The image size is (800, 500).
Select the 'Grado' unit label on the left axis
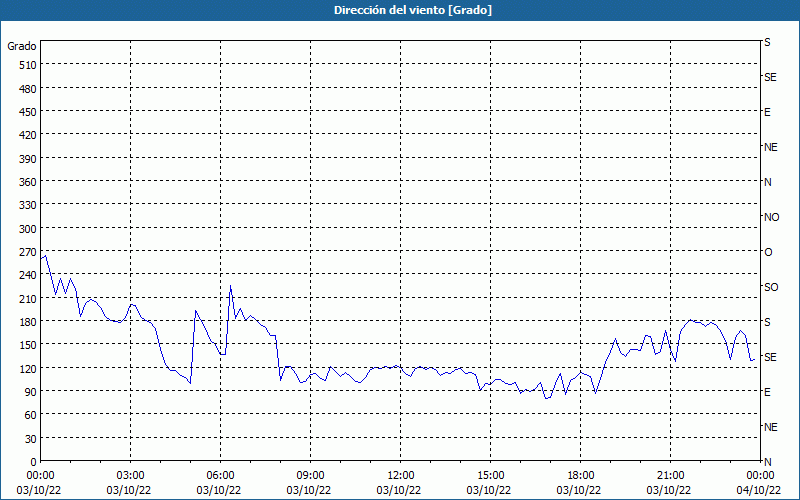point(22,46)
